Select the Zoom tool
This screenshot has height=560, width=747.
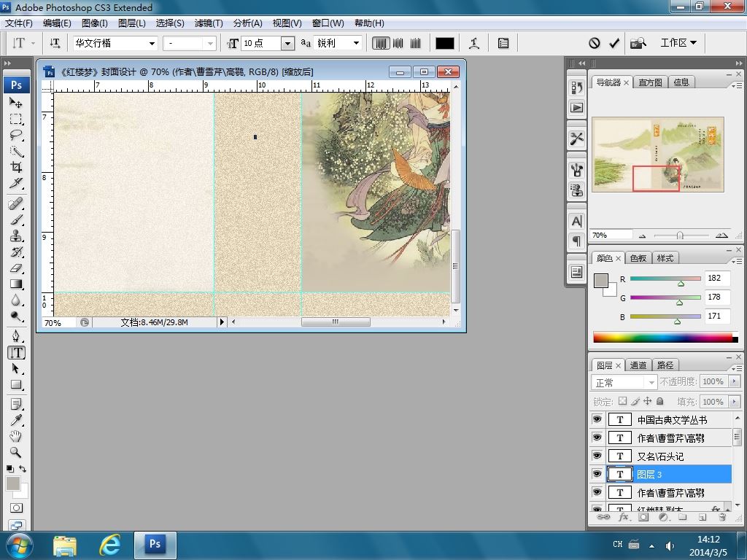click(16, 452)
